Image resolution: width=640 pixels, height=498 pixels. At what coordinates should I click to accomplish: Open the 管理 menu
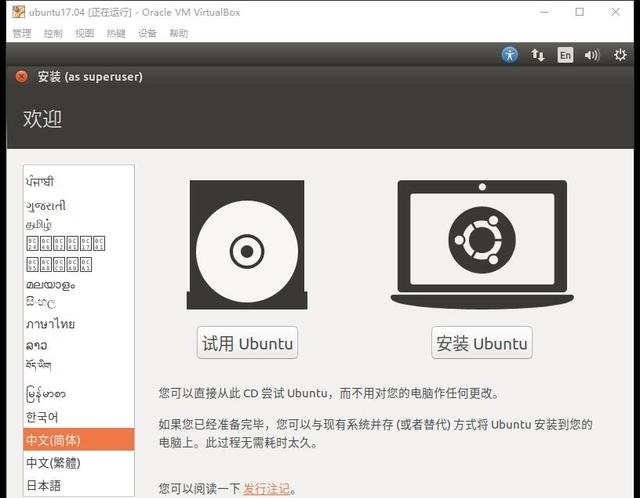point(22,33)
